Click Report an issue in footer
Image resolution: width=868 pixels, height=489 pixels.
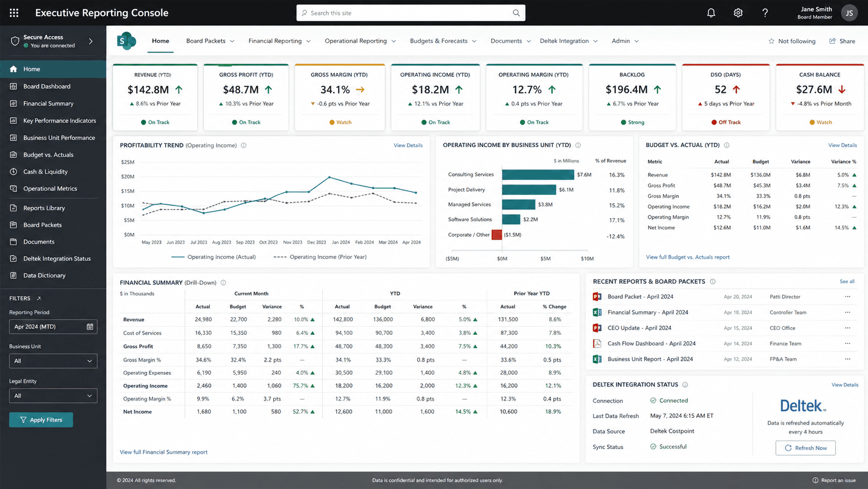pos(834,481)
